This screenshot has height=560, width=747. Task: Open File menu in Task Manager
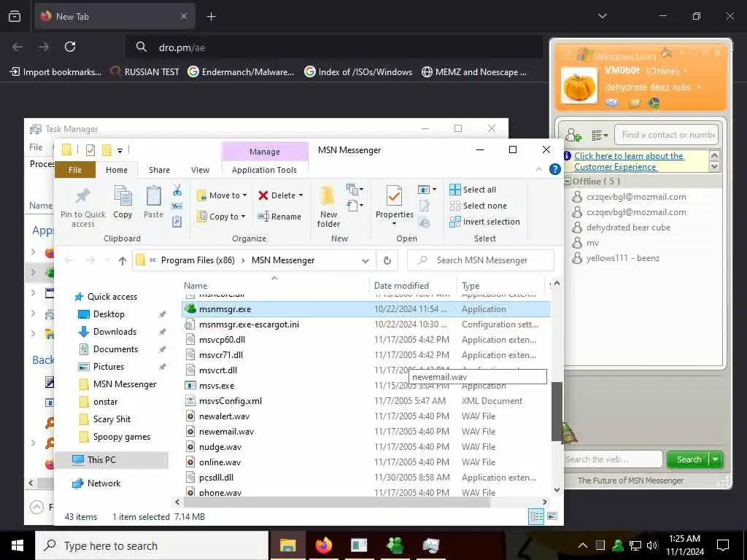point(36,147)
